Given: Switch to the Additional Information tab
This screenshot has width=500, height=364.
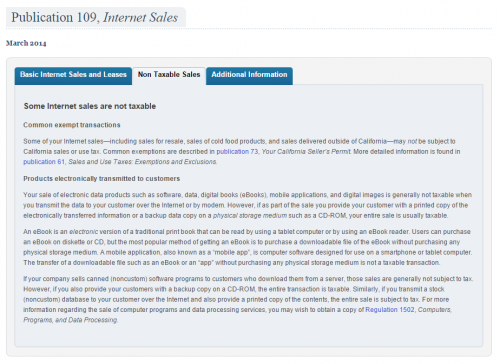Looking at the screenshot, I should pyautogui.click(x=249, y=76).
